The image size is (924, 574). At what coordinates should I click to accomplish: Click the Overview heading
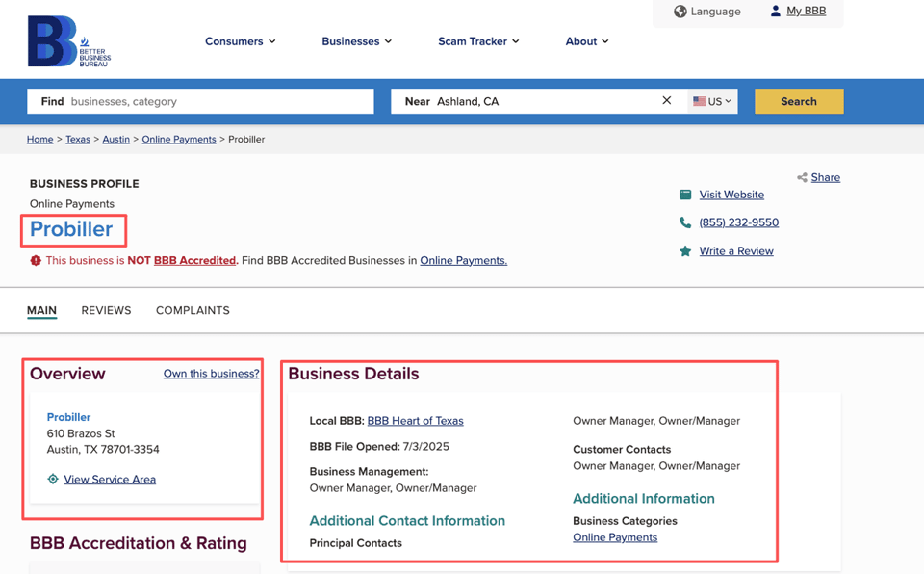67,374
